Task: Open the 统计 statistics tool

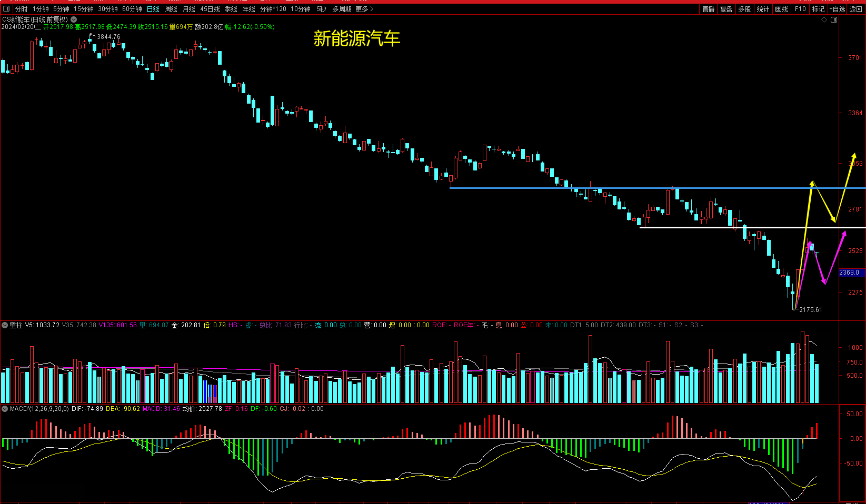Action: [763, 9]
